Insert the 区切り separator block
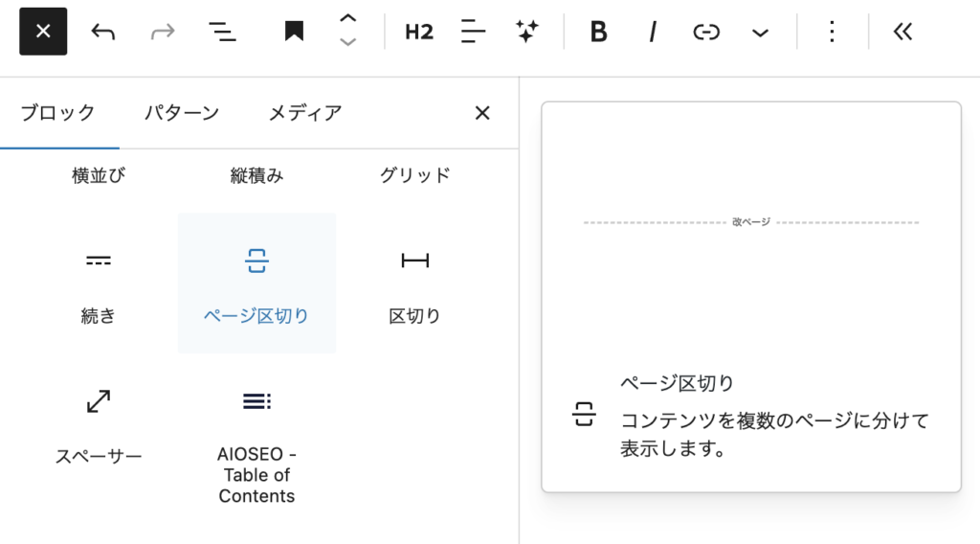This screenshot has width=980, height=544. [x=415, y=283]
